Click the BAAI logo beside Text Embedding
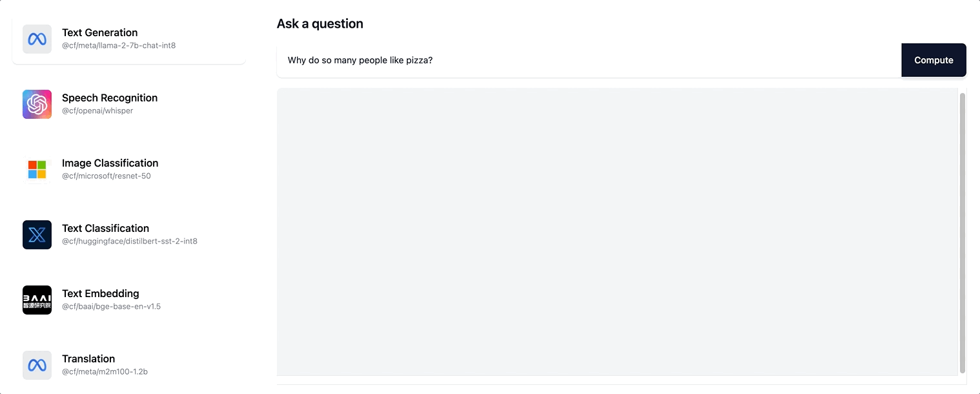 [x=37, y=300]
